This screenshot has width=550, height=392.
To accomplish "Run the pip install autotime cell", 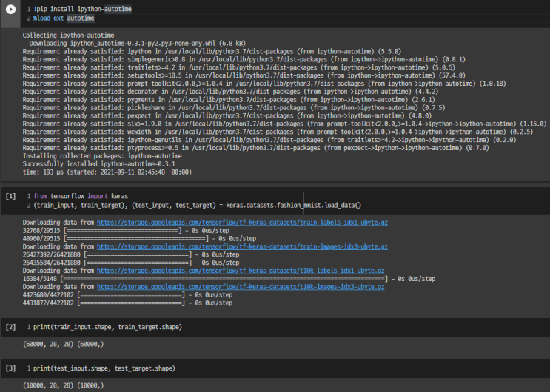I will (x=10, y=10).
